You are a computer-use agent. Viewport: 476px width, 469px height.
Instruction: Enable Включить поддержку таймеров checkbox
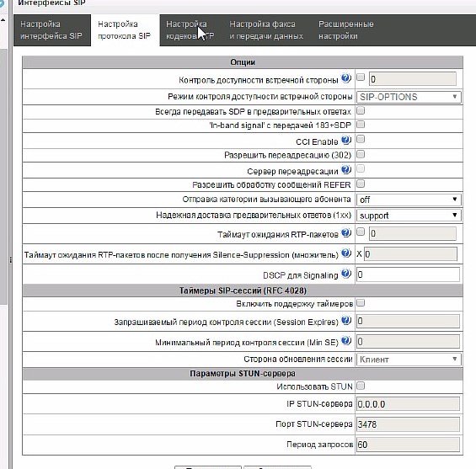pos(361,303)
